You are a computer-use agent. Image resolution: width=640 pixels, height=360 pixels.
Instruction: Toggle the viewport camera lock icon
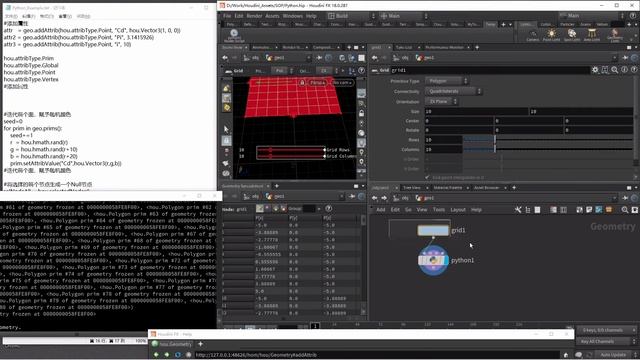(302, 83)
